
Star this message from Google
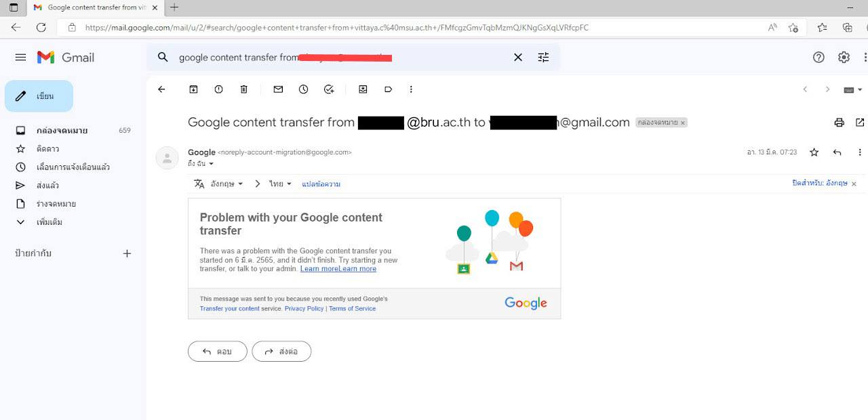point(814,152)
